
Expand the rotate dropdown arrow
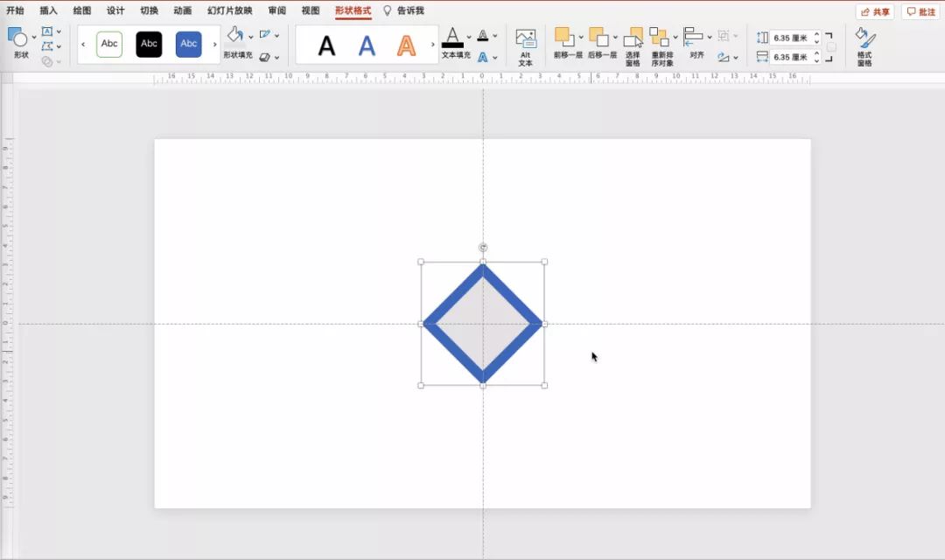click(736, 58)
